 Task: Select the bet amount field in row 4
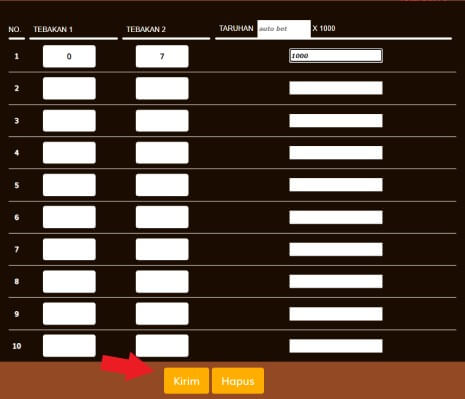click(336, 153)
